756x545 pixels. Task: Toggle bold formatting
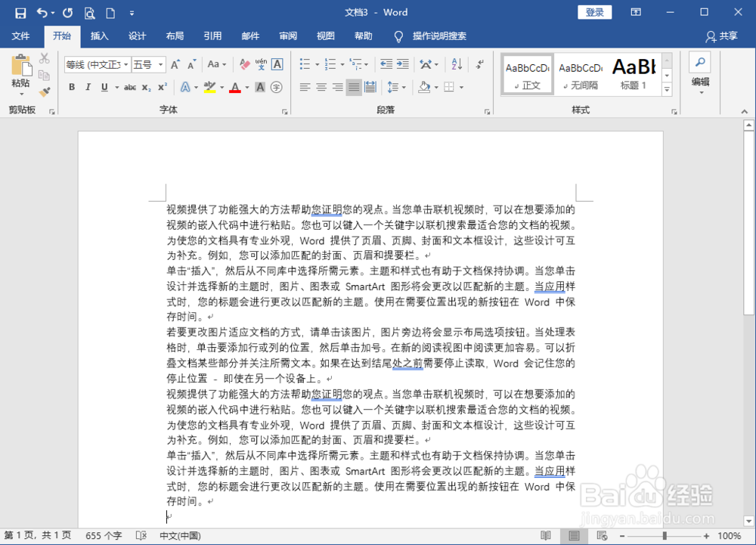pyautogui.click(x=72, y=87)
